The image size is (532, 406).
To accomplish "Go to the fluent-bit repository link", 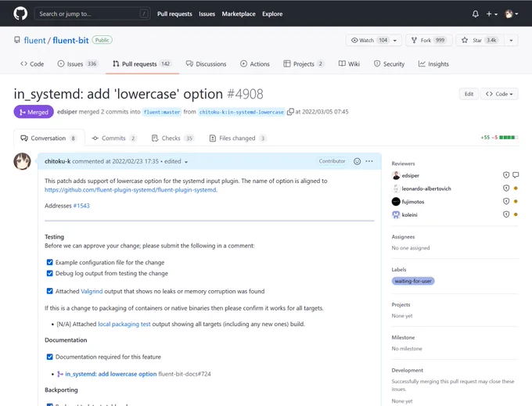I will click(70, 41).
